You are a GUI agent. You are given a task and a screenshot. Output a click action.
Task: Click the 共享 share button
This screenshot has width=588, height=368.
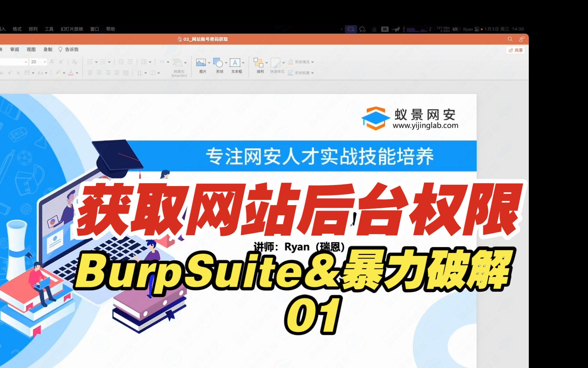(x=516, y=50)
